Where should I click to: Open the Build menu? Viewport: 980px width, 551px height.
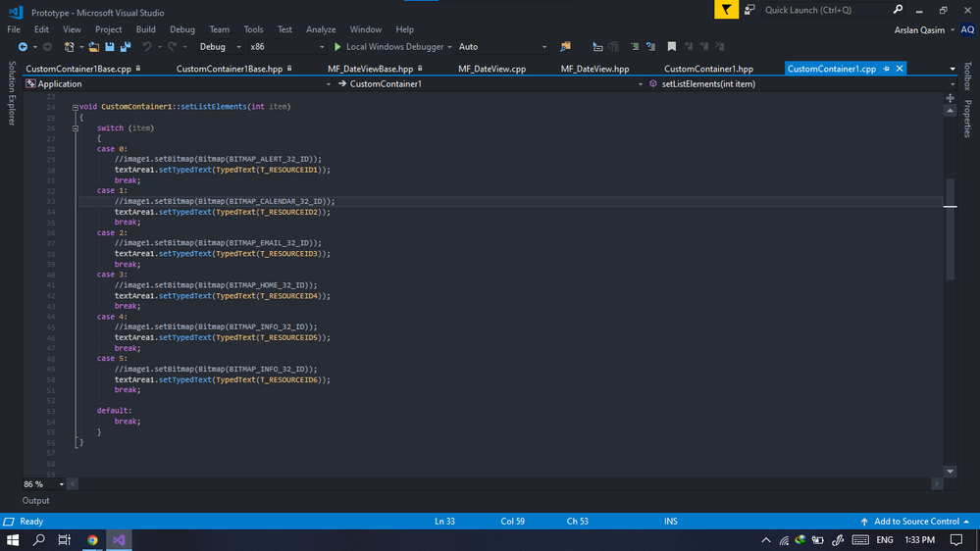(x=145, y=29)
